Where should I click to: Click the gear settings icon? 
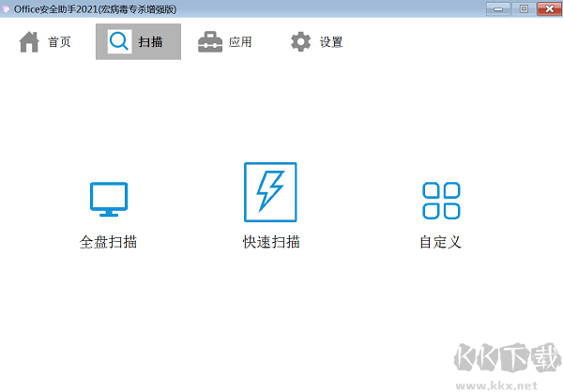point(300,41)
